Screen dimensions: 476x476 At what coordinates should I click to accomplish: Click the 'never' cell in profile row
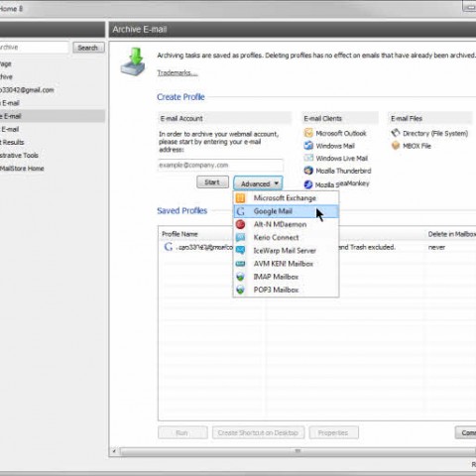point(436,247)
